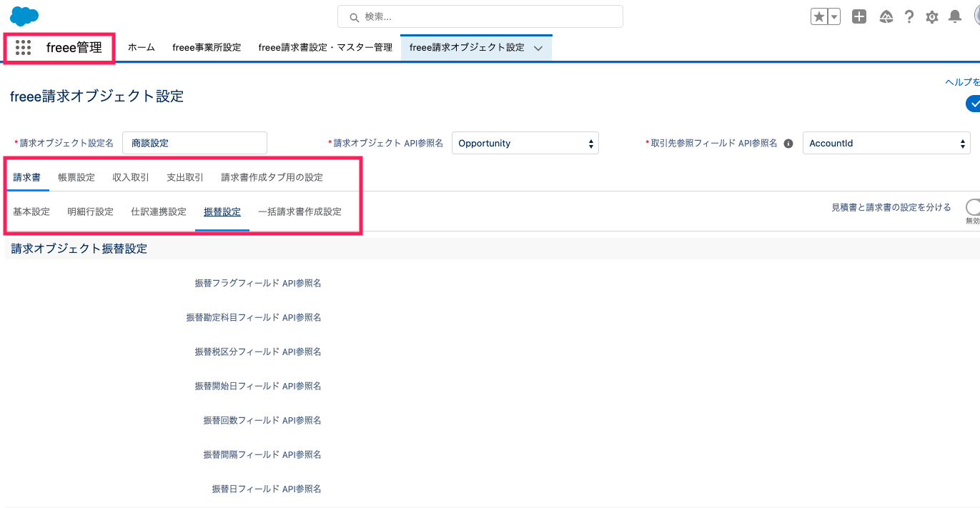
Task: Click the ヘルプ link at top right
Action: pyautogui.click(x=962, y=82)
